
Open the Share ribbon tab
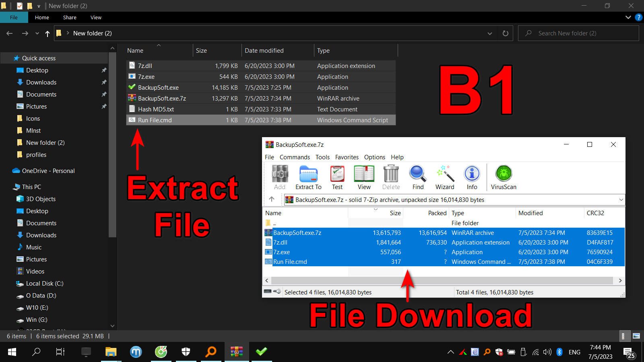pos(70,17)
